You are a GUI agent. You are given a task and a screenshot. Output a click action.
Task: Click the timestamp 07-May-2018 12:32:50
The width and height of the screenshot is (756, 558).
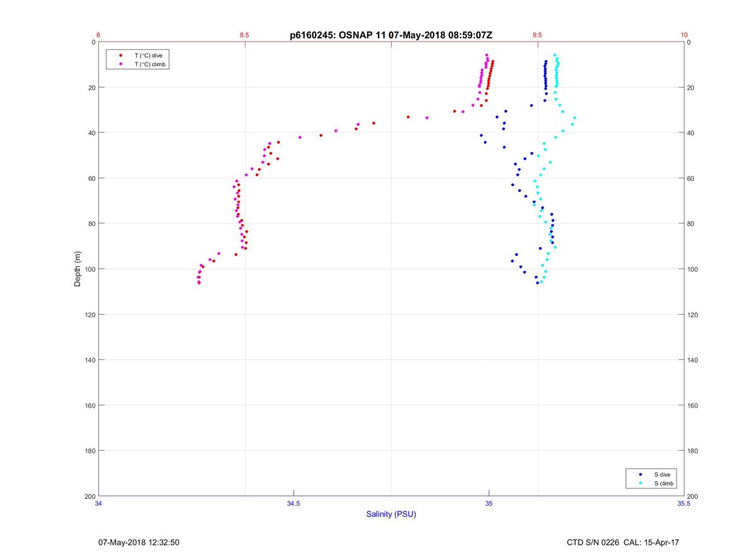pos(139,542)
